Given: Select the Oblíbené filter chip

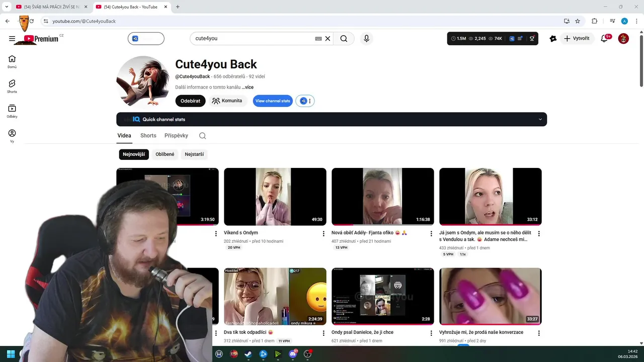Looking at the screenshot, I should click(x=165, y=154).
